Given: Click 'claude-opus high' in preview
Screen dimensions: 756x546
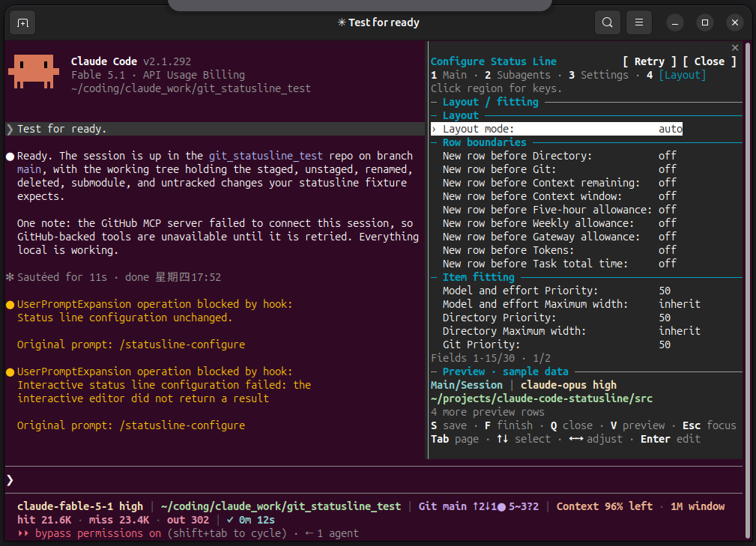Looking at the screenshot, I should click(x=569, y=386).
